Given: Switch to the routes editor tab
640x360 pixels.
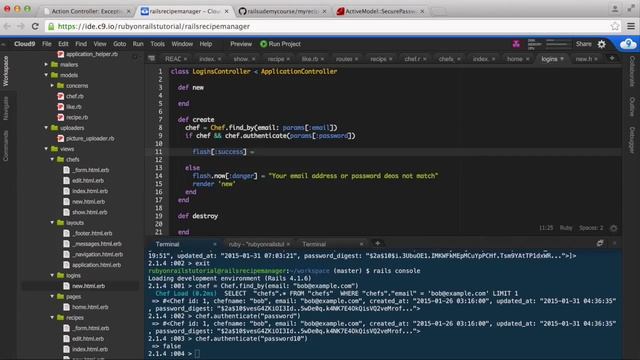Looking at the screenshot, I should point(347,59).
